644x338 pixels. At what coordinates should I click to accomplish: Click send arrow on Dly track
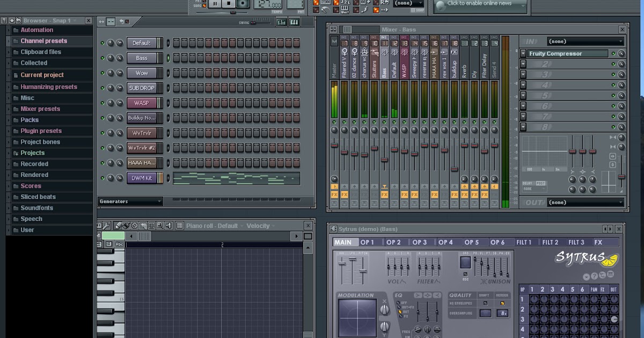click(474, 186)
